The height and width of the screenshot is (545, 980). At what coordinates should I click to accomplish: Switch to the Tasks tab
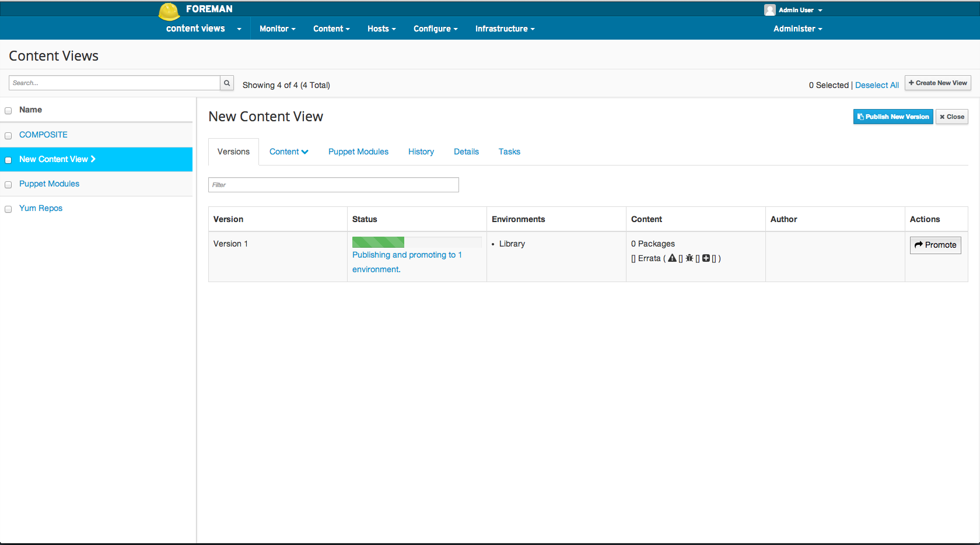[x=509, y=152]
